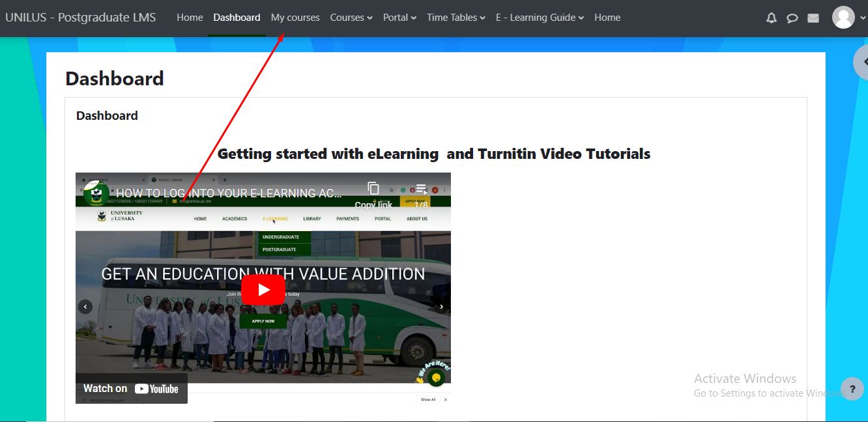Expand the Courses dropdown

(351, 18)
